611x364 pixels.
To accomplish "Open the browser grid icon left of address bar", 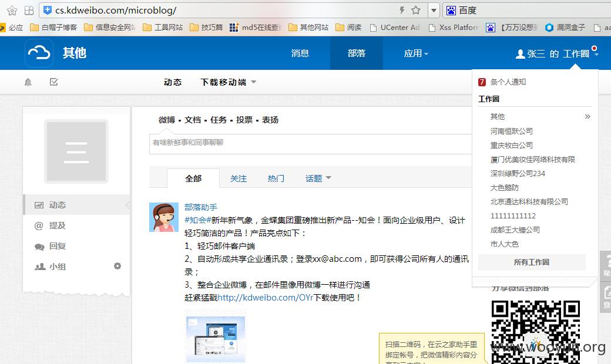I will point(29,11).
